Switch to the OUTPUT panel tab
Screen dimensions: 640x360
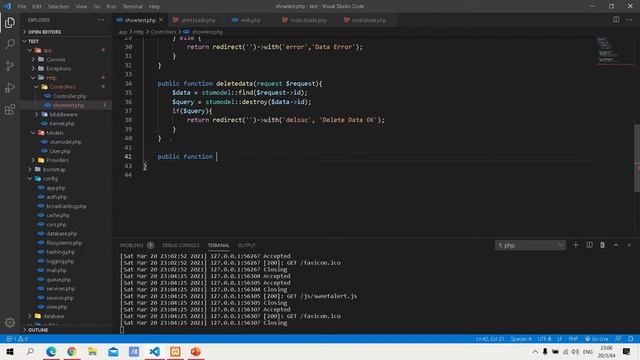[247, 245]
